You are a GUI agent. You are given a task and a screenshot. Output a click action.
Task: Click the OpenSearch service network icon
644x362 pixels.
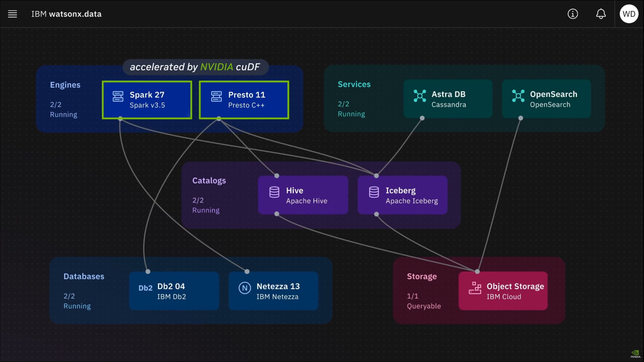tap(518, 96)
